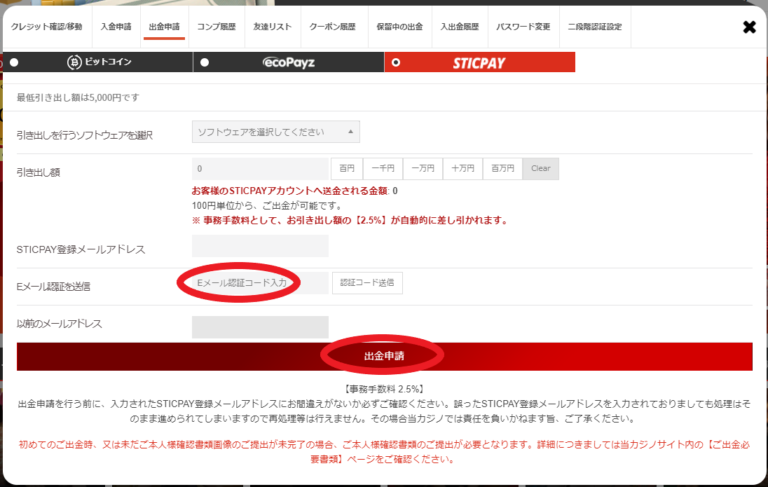Viewport: 768px width, 487px height.
Task: Click the 【事務手数料 2.5%】 label
Action: click(x=384, y=389)
